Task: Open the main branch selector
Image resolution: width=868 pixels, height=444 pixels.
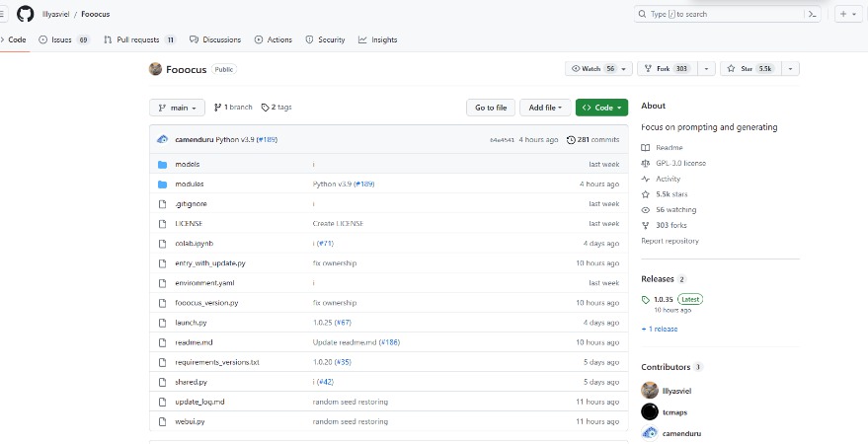Action: pos(177,108)
